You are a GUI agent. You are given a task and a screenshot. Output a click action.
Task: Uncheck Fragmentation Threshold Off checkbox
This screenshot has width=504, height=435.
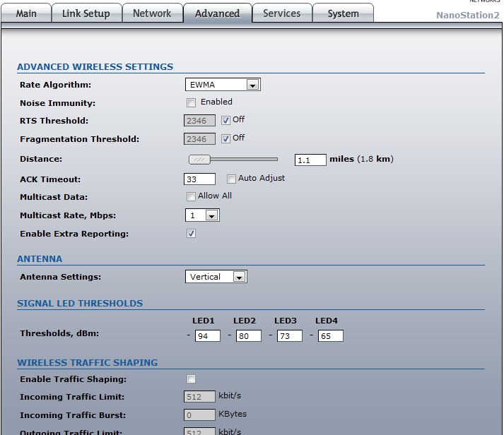(226, 138)
